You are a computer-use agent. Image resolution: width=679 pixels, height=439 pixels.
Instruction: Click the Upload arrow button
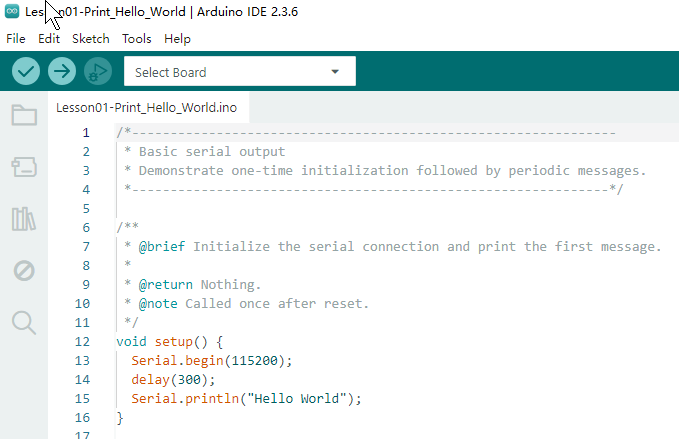pyautogui.click(x=62, y=71)
